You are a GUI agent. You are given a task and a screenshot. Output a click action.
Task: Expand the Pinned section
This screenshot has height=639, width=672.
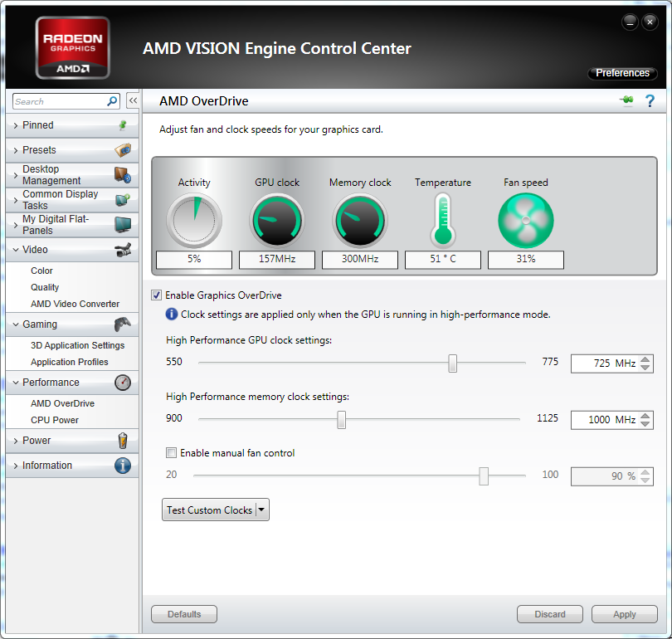point(72,125)
